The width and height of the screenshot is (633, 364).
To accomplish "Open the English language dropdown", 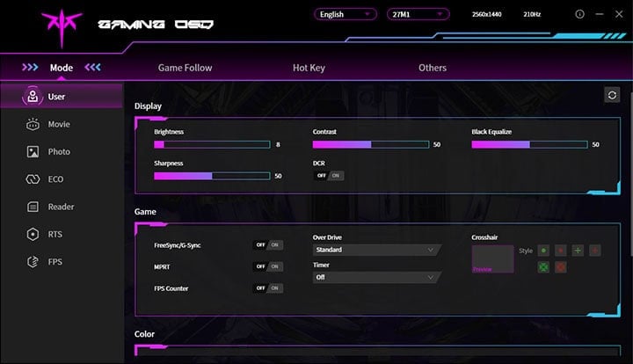I will (345, 15).
